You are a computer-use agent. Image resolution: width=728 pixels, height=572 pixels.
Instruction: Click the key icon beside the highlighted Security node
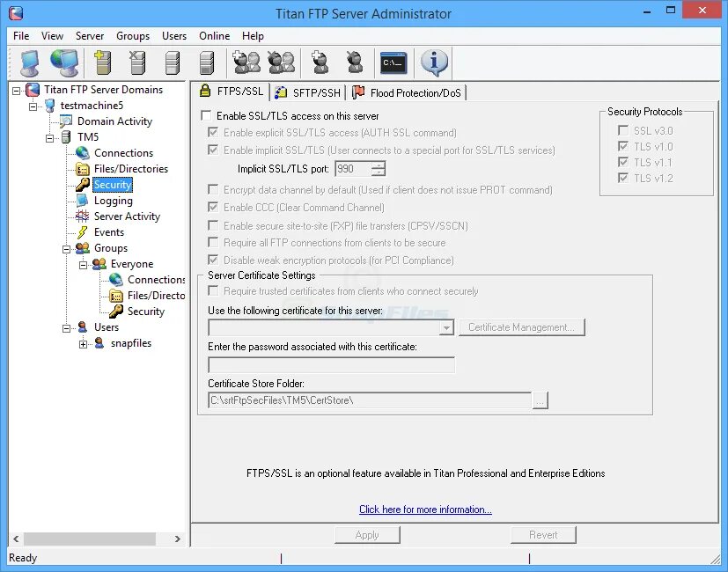click(x=82, y=184)
